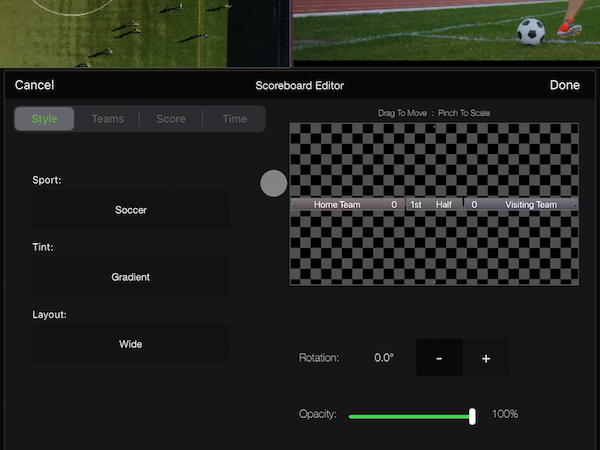Increase rotation with the plus button
Image resolution: width=600 pixels, height=450 pixels.
pos(486,358)
